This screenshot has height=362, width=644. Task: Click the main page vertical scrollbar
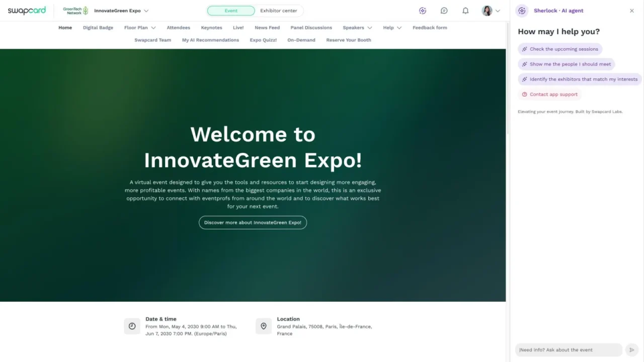pyautogui.click(x=508, y=78)
